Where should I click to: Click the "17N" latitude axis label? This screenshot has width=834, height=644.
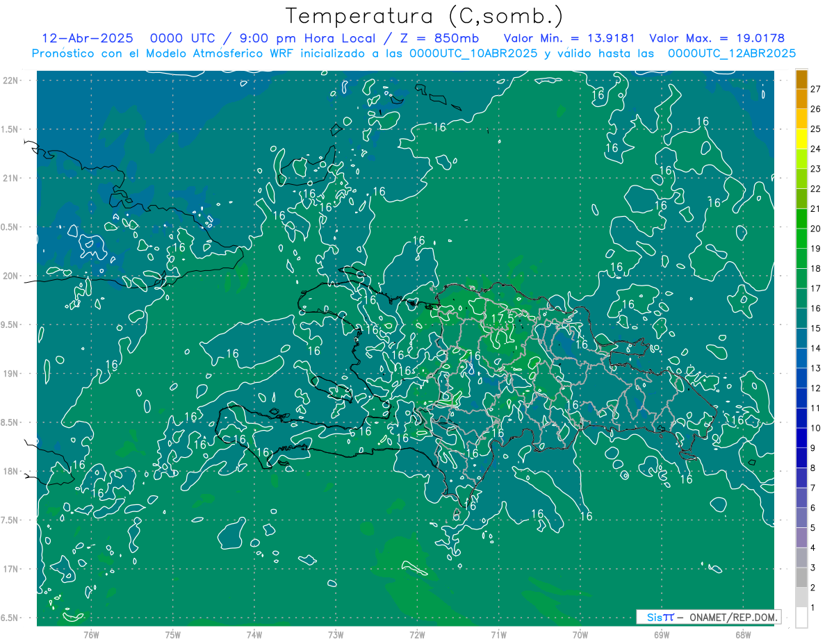coord(11,569)
